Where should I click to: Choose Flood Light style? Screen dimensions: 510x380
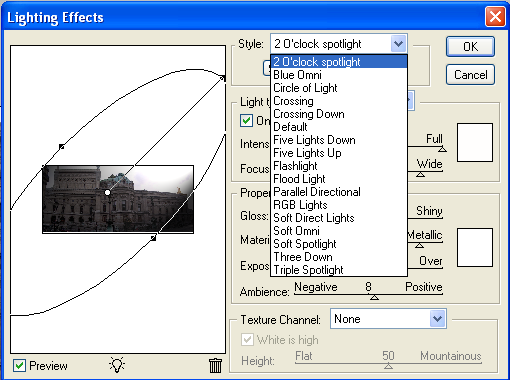coord(339,179)
